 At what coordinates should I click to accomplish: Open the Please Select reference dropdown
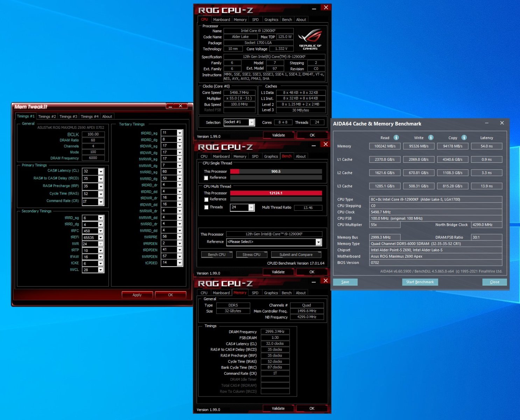(318, 242)
